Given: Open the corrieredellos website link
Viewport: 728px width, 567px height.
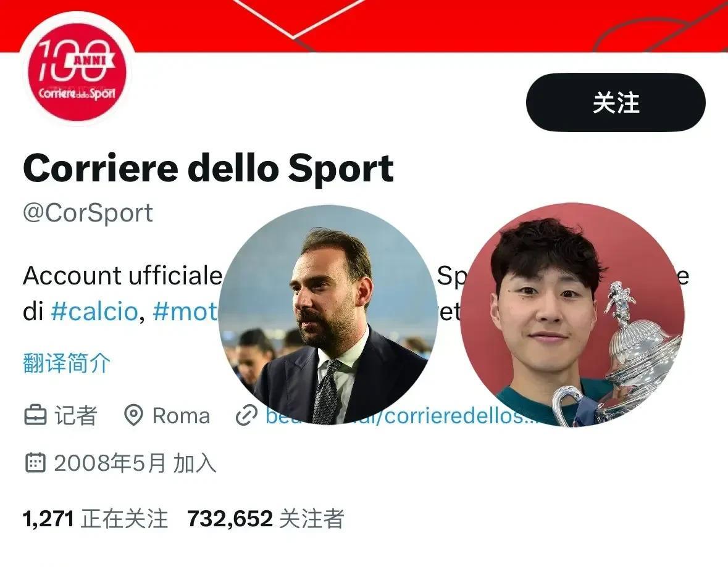Looking at the screenshot, I should [402, 416].
